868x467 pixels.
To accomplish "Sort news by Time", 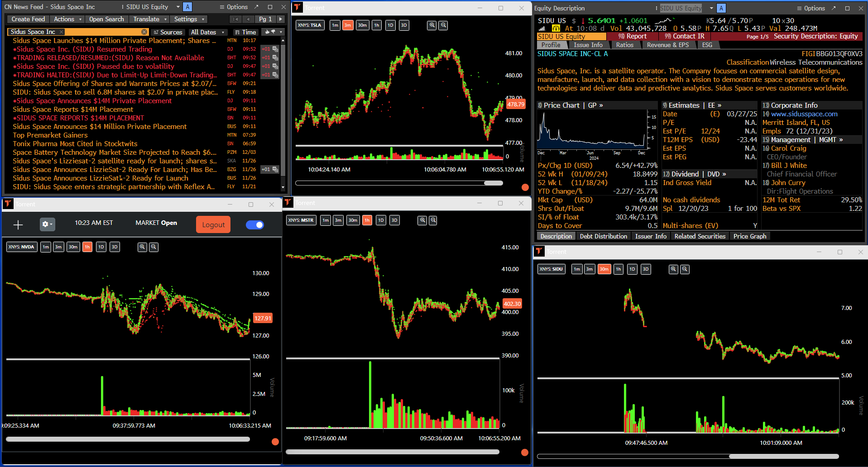I will pos(245,32).
